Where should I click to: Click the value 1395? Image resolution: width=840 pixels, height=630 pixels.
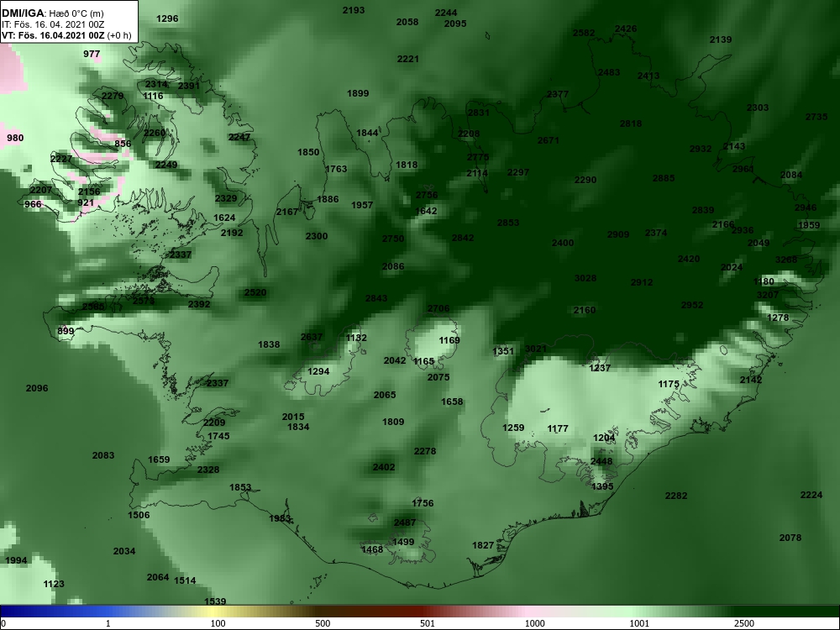(602, 486)
